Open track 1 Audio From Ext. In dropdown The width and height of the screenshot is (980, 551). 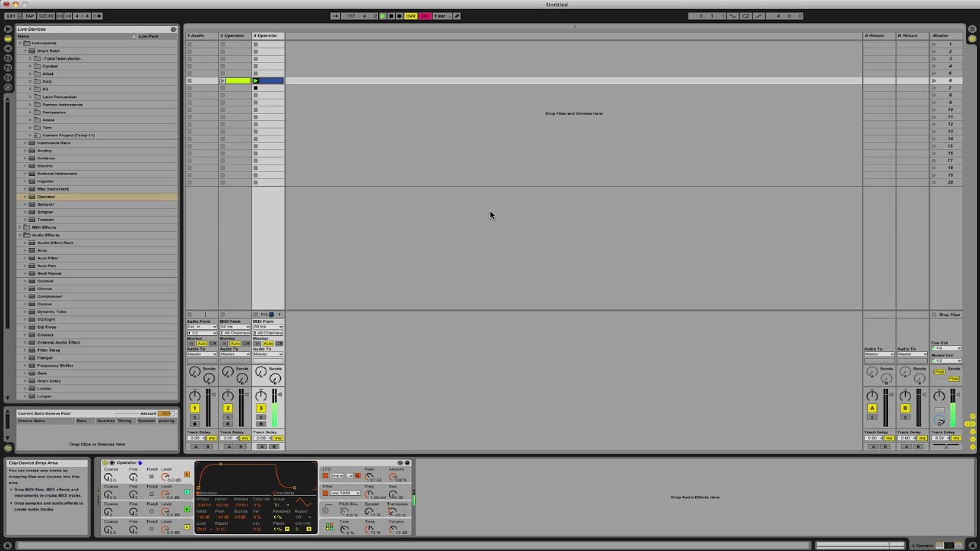pyautogui.click(x=202, y=327)
